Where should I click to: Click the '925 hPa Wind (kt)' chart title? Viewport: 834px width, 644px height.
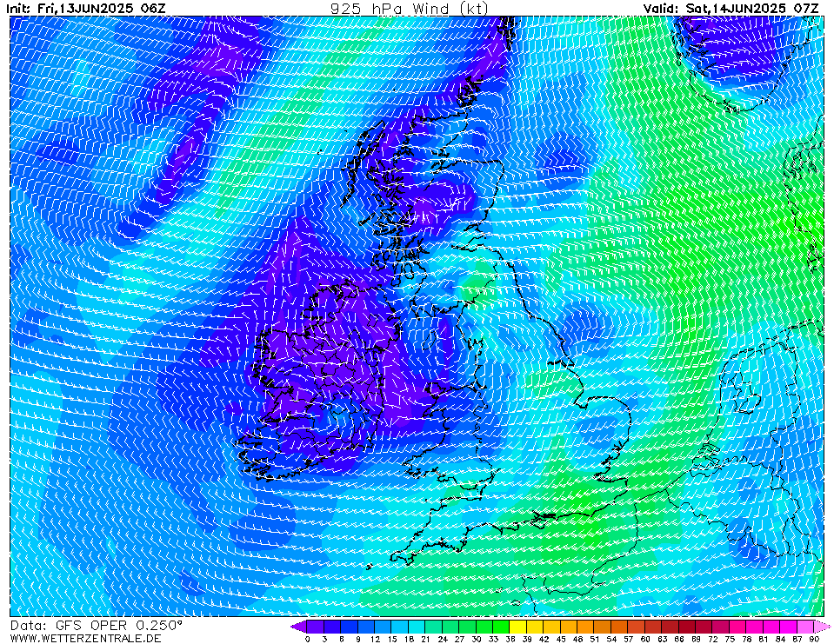pyautogui.click(x=409, y=8)
